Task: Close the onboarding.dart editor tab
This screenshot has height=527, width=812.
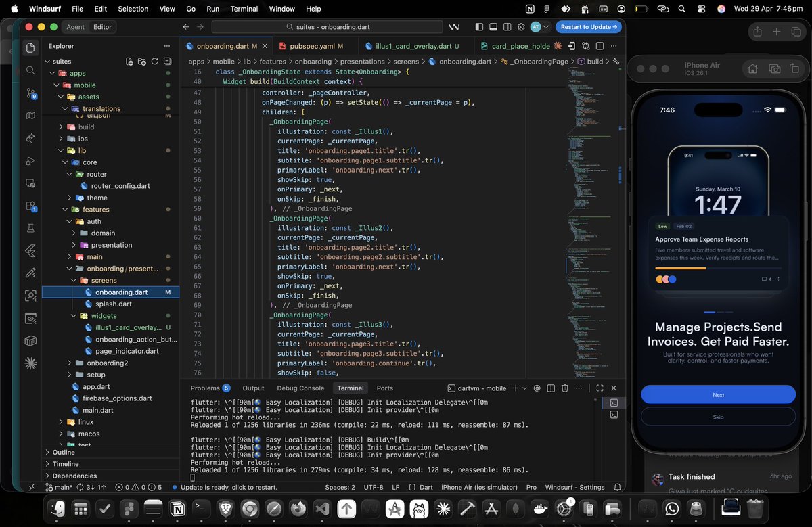Action: [263, 46]
